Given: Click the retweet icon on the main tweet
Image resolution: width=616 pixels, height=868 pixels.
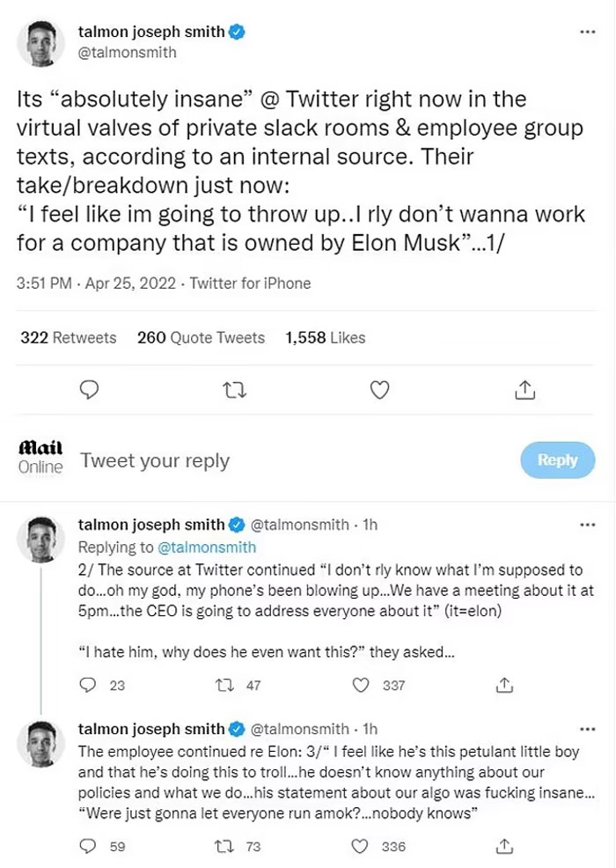Looking at the screenshot, I should pos(233,390).
